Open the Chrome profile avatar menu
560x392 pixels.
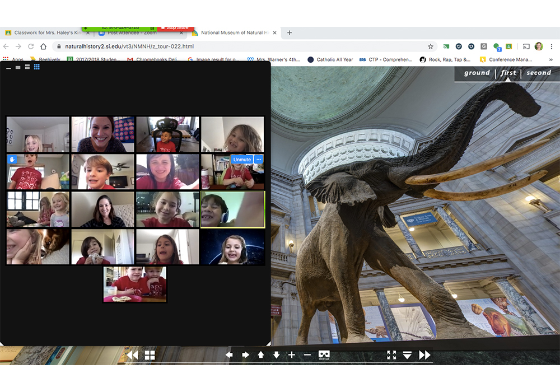pos(539,46)
